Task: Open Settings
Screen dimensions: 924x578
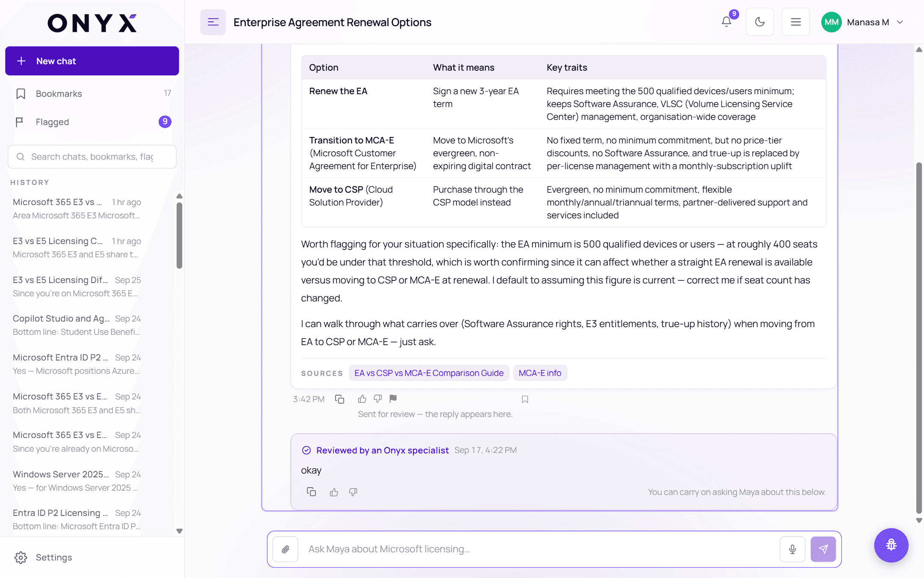Action: coord(92,557)
